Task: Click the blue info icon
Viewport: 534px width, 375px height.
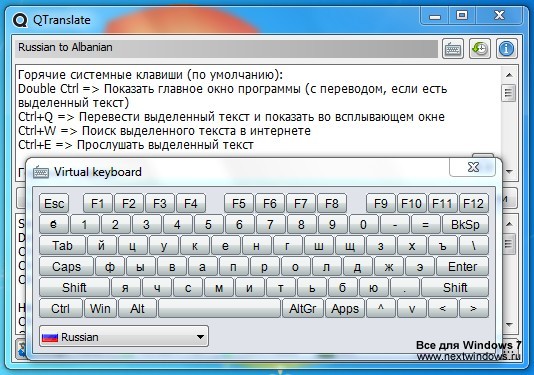Action: point(506,49)
